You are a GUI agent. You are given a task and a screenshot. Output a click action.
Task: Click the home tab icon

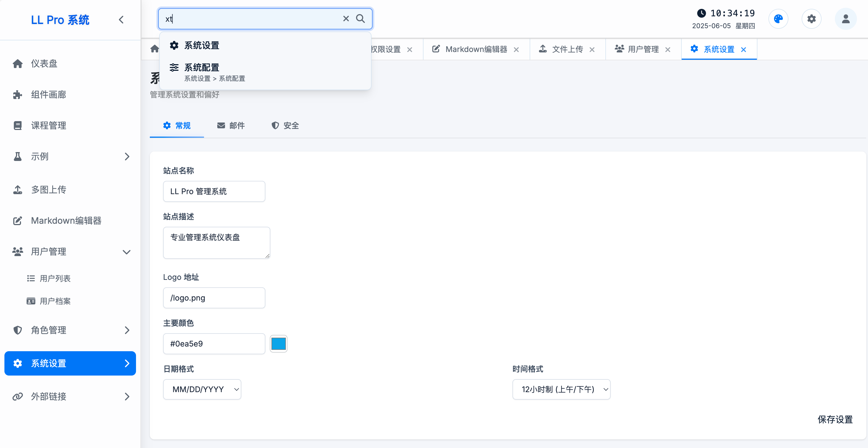pyautogui.click(x=155, y=49)
